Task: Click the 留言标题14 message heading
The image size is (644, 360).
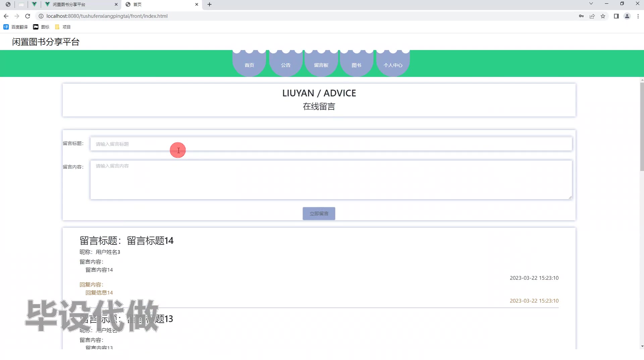Action: [x=126, y=240]
